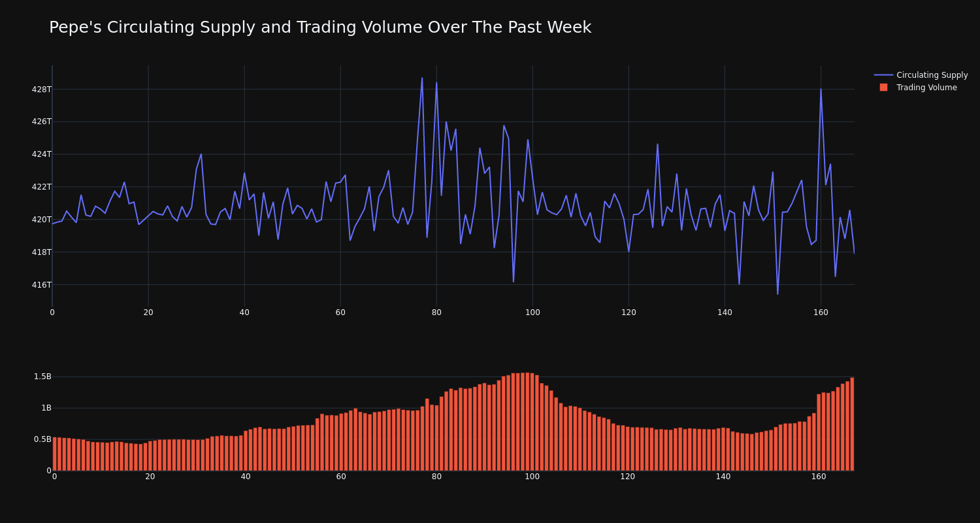Click the 420T y-axis label
This screenshot has height=523, width=980.
click(x=41, y=220)
